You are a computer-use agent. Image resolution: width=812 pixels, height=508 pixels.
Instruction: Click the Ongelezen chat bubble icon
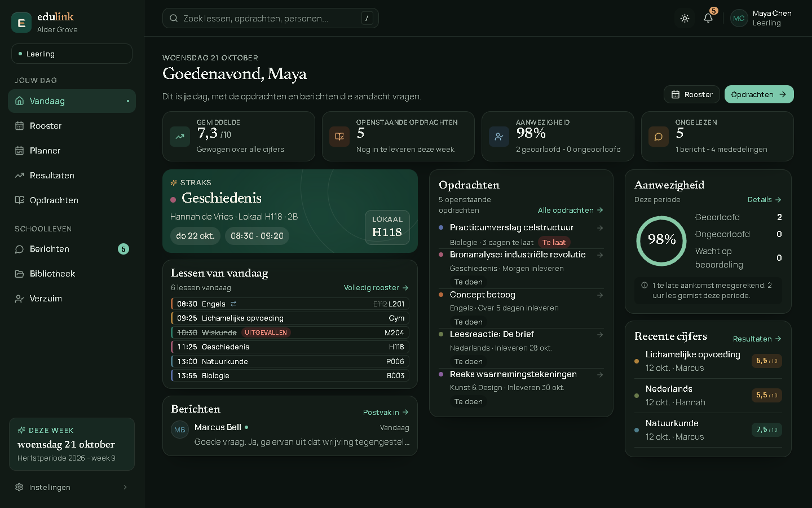tap(659, 137)
